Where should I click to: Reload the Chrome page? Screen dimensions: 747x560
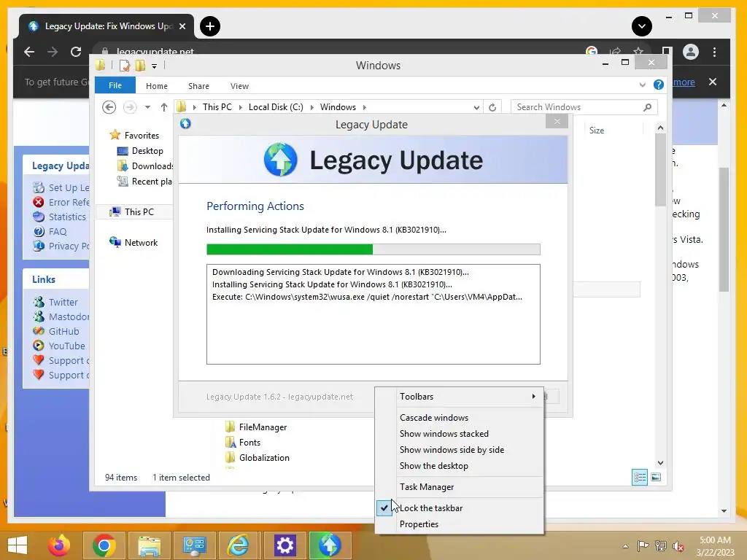pos(76,52)
